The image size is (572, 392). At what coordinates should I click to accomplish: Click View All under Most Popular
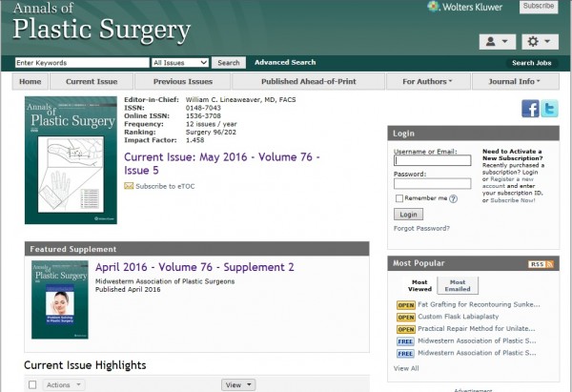click(x=406, y=369)
